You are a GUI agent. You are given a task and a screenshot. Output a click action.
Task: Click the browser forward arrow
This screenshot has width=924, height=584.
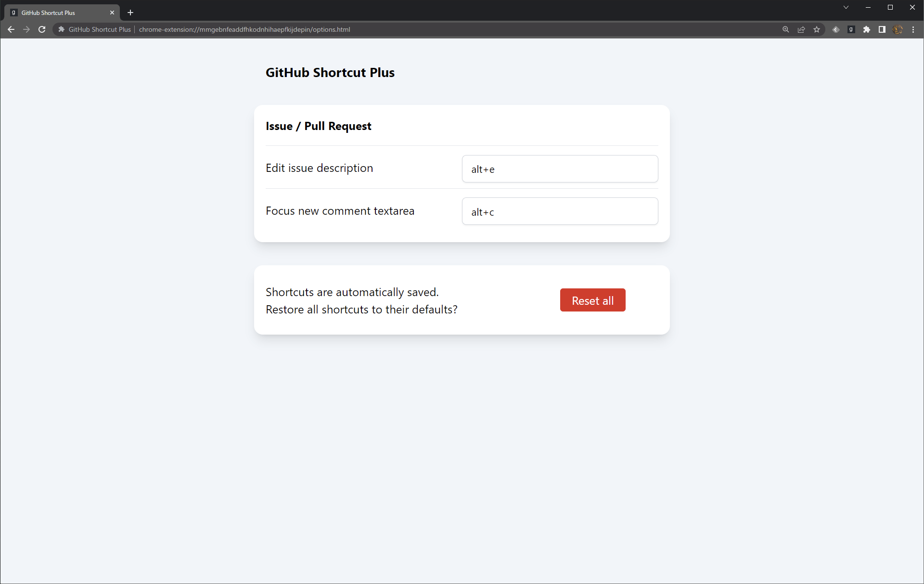[26, 29]
